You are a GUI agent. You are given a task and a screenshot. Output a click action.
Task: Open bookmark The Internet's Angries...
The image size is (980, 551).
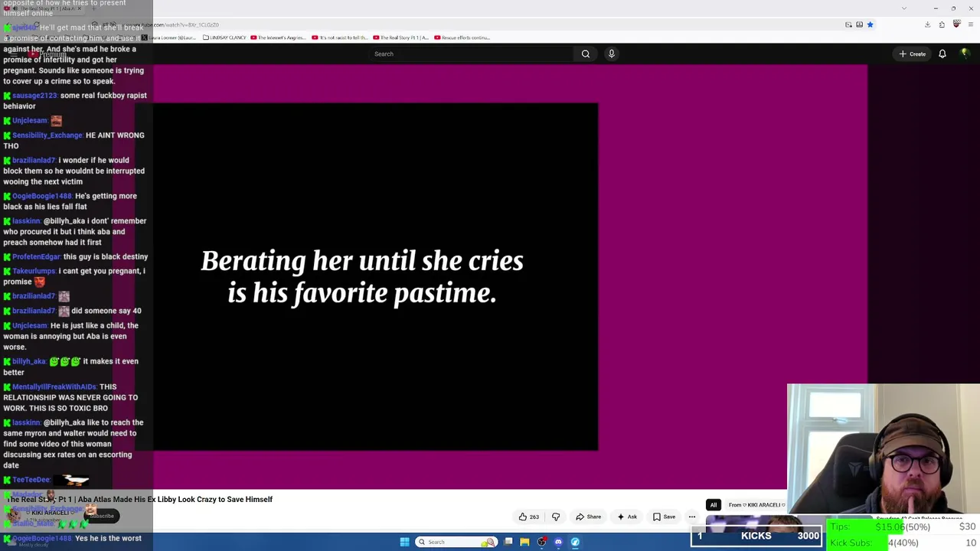coord(279,37)
